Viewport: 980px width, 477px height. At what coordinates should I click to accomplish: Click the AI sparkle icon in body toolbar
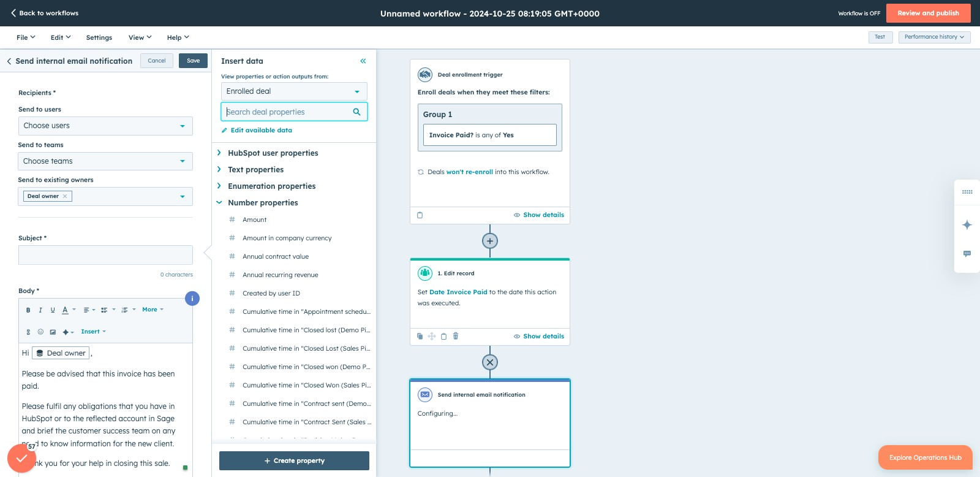coord(68,332)
